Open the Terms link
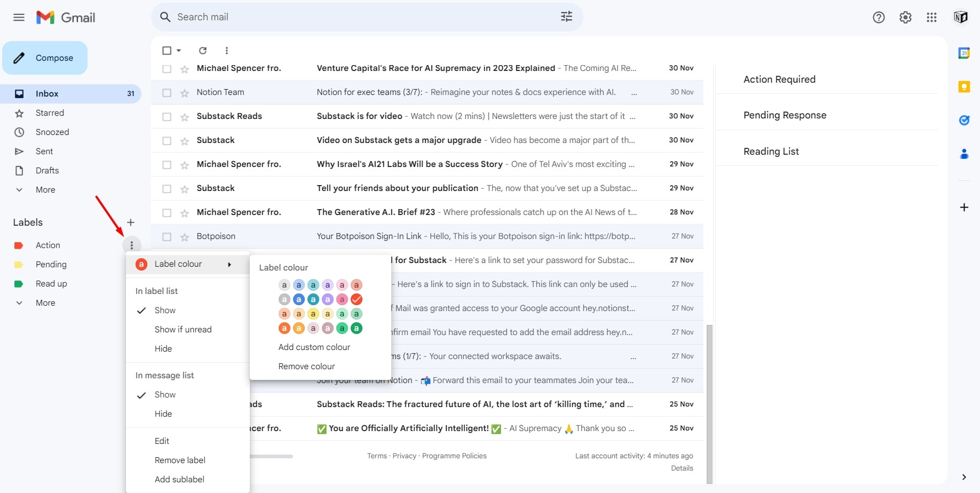The image size is (980, 493). pyautogui.click(x=377, y=456)
